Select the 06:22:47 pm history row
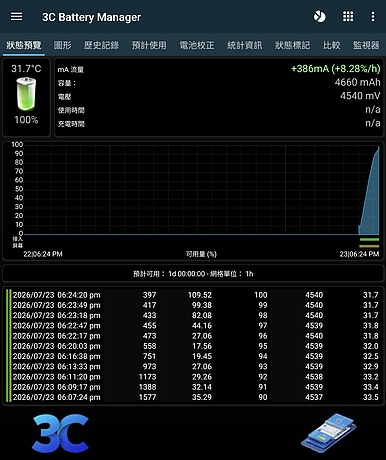 [x=193, y=326]
